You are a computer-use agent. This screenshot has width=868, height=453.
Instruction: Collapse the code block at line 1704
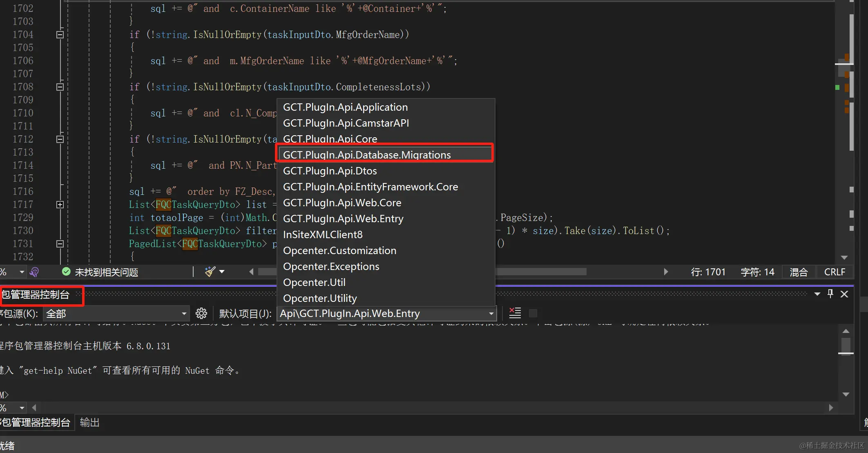[60, 35]
